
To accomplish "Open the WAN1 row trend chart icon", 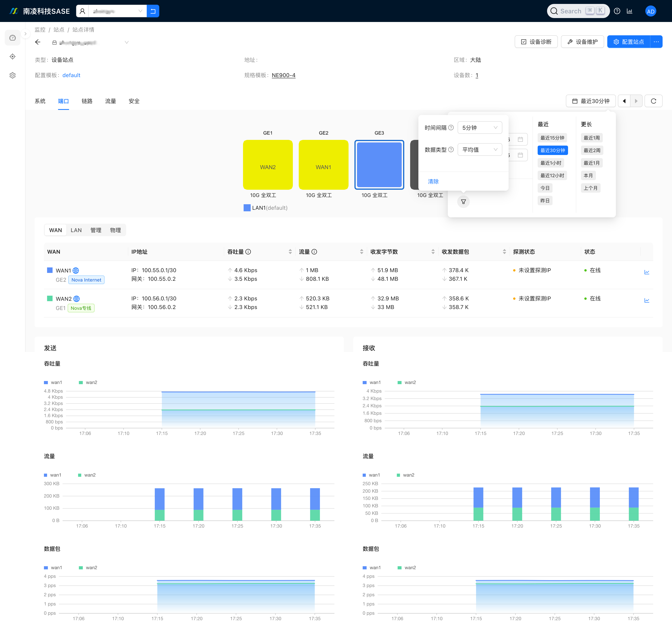I will [x=647, y=272].
